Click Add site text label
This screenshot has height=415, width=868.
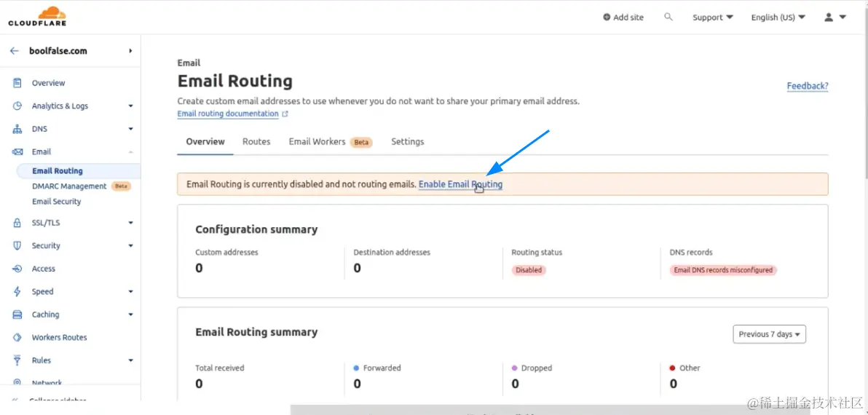tap(628, 17)
